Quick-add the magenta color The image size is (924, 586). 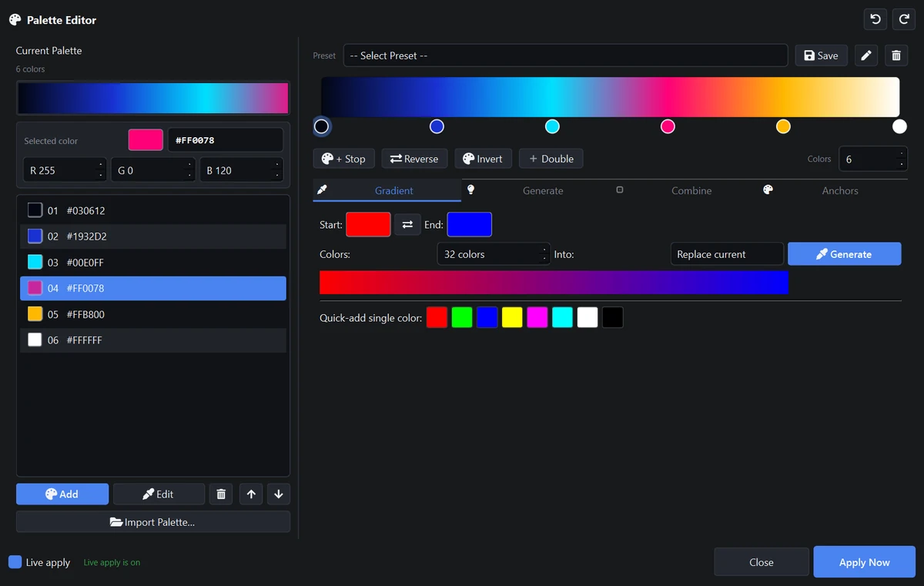[537, 317]
